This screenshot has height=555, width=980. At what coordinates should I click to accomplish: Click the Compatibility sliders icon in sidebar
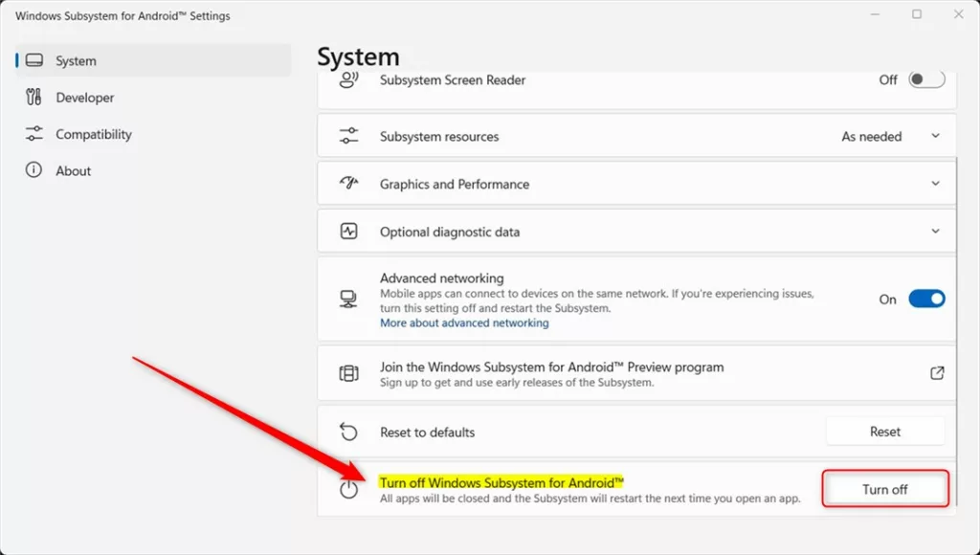point(34,134)
